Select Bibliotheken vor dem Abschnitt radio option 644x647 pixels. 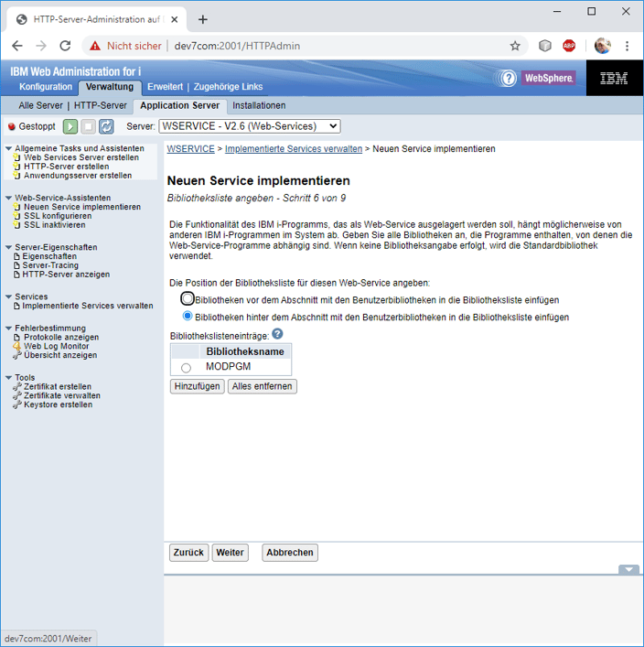coord(188,298)
